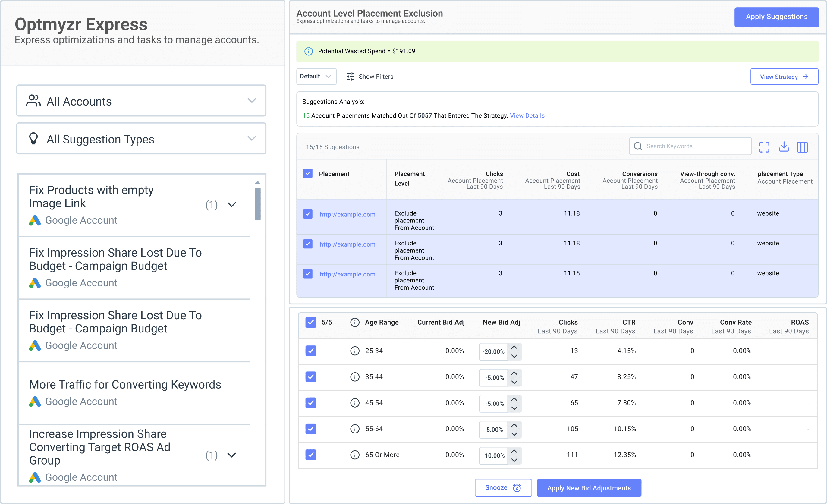Select More Traffic for Converting Keywords suggestion
This screenshot has width=827, height=504.
[x=135, y=392]
